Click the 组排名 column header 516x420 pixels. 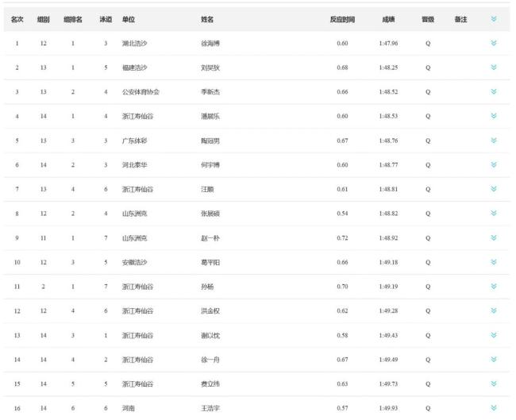[73, 19]
